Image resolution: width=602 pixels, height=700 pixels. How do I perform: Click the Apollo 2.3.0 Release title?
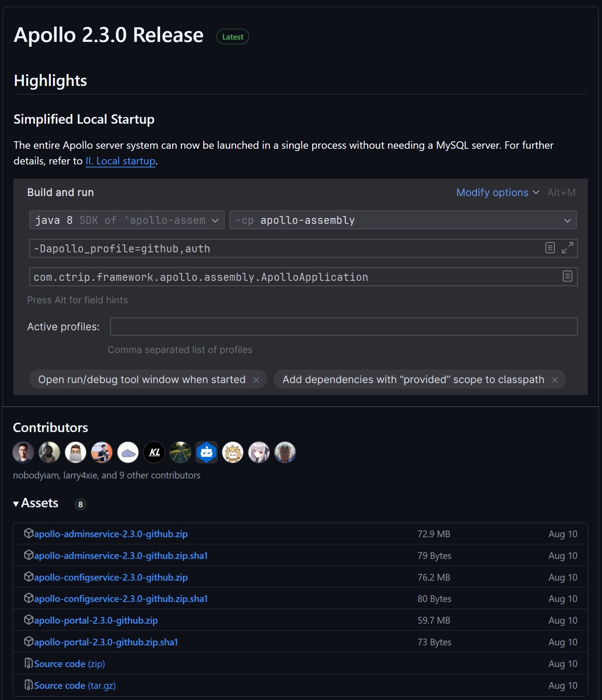point(108,35)
